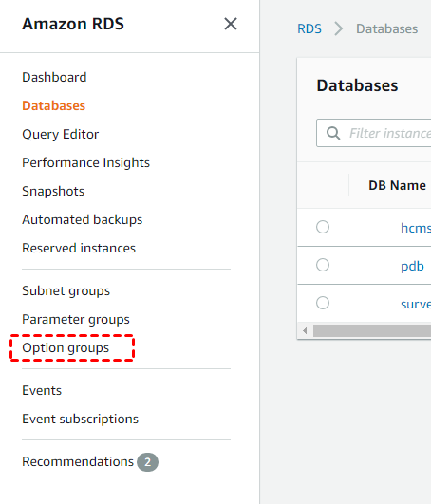Select the pdb database radio button
Viewport: 431px width, 504px height.
(323, 265)
